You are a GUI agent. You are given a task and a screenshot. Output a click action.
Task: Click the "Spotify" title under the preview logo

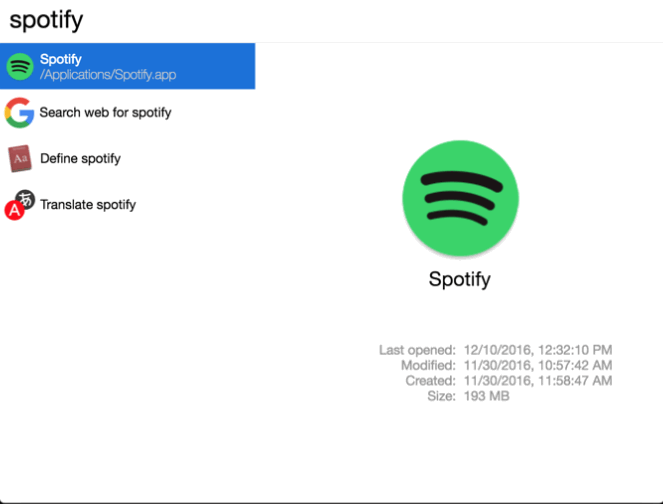click(x=460, y=279)
